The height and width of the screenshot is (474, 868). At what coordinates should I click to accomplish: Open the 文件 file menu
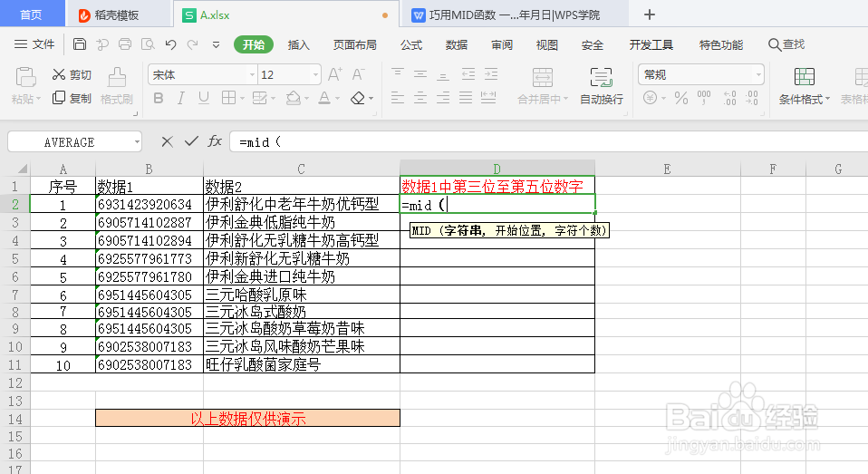(x=34, y=44)
